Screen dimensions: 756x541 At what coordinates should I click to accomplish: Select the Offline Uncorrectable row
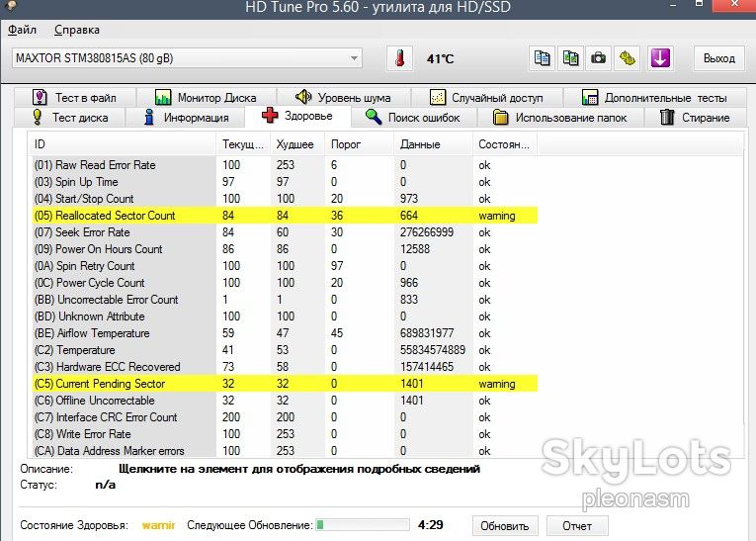pyautogui.click(x=283, y=401)
